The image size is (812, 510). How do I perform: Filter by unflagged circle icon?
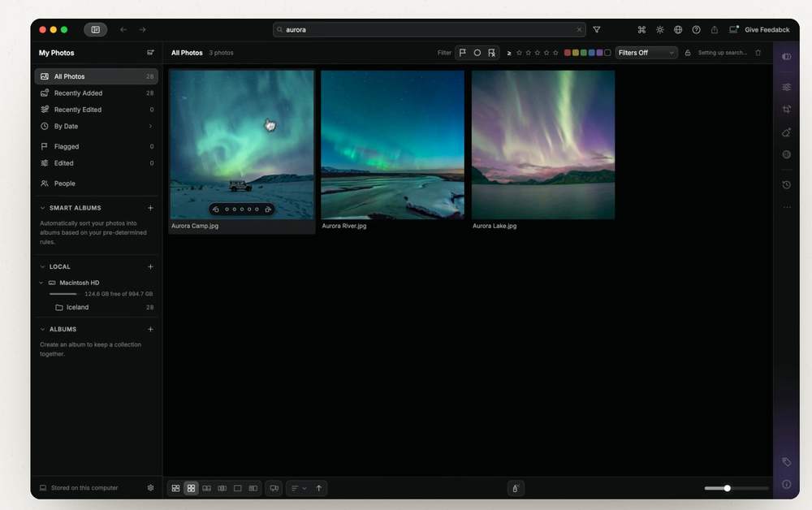[477, 53]
